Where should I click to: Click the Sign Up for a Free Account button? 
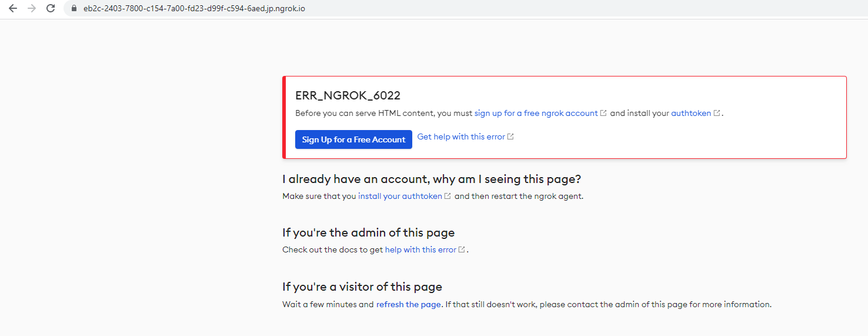click(x=353, y=139)
